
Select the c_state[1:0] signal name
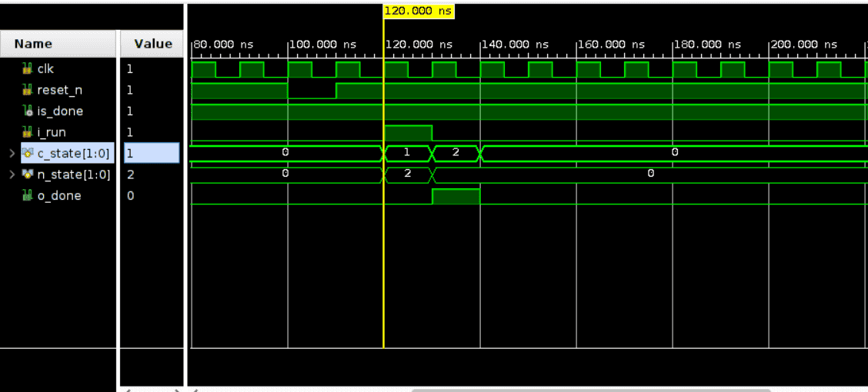pos(74,154)
